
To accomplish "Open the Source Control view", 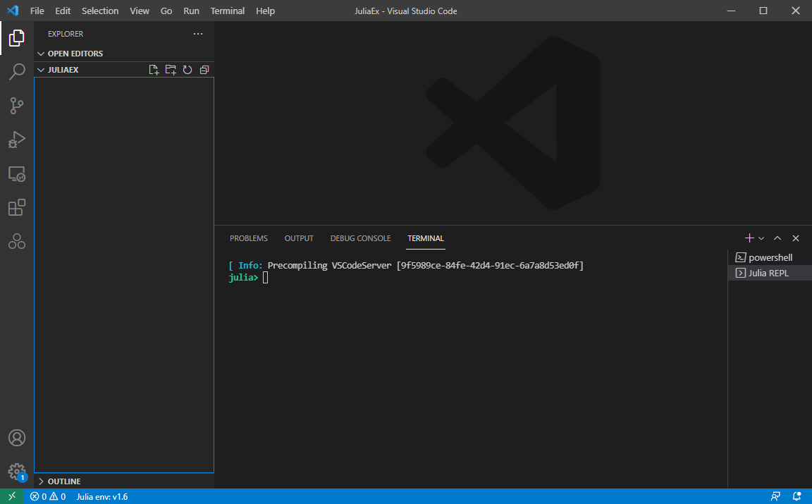I will (x=17, y=106).
